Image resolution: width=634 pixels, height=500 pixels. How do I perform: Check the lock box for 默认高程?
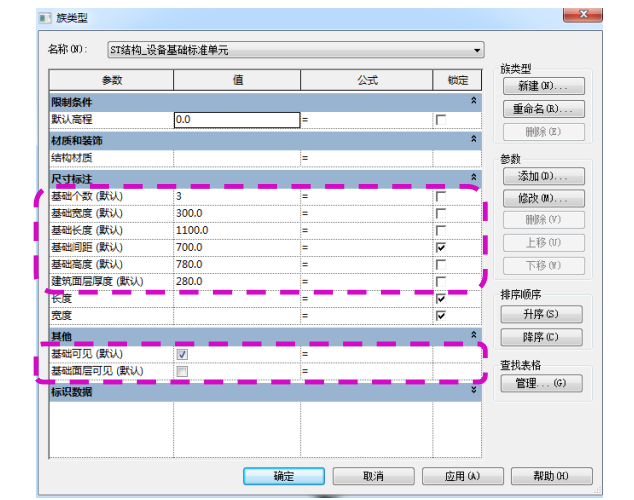click(440, 120)
